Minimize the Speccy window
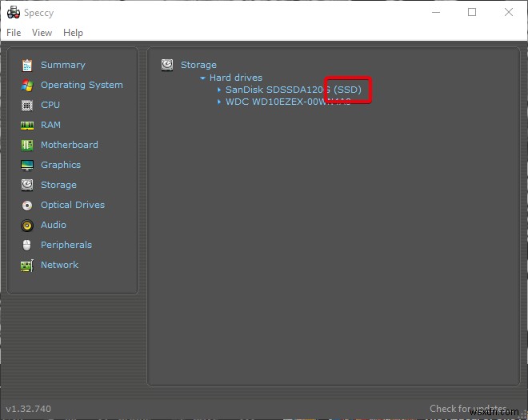The image size is (528, 420). pyautogui.click(x=436, y=13)
